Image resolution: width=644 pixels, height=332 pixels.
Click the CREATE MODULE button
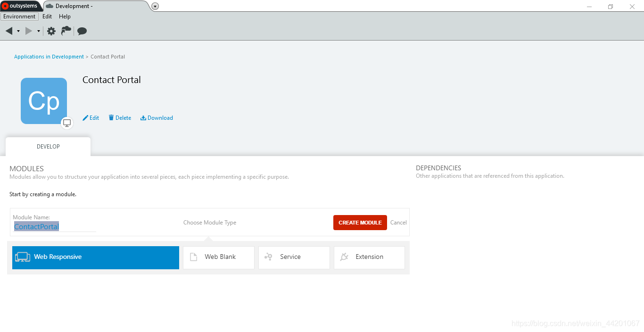(x=360, y=223)
